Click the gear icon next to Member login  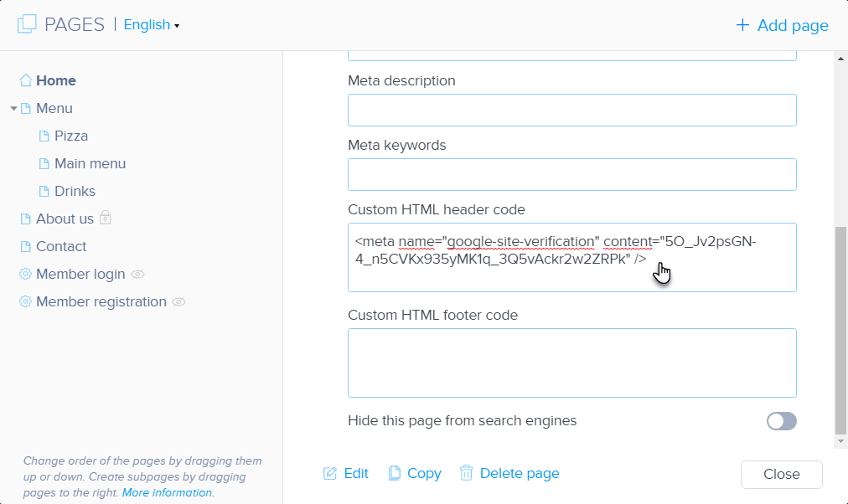click(25, 275)
